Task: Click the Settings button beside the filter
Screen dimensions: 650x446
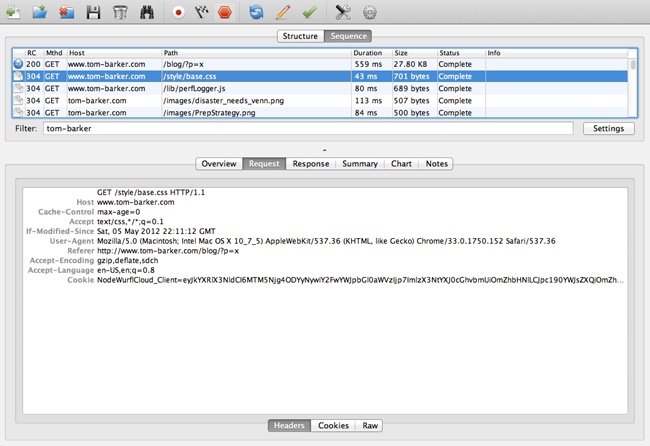Action: click(609, 128)
